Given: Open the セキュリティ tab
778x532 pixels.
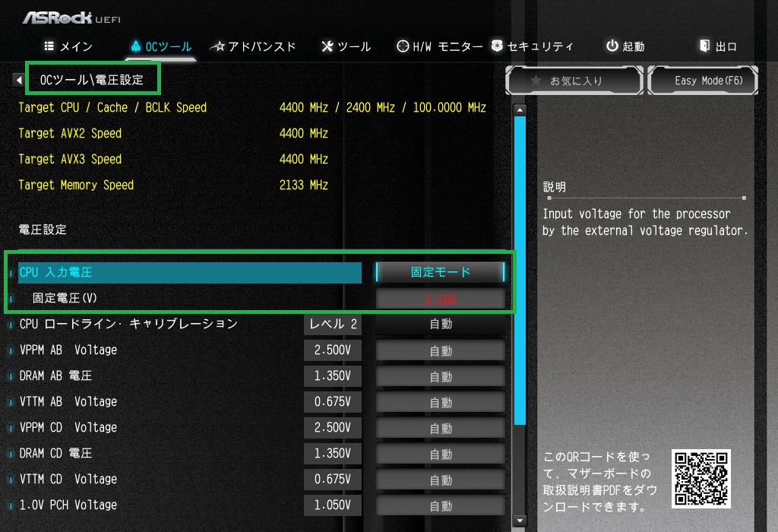Looking at the screenshot, I should (x=533, y=46).
